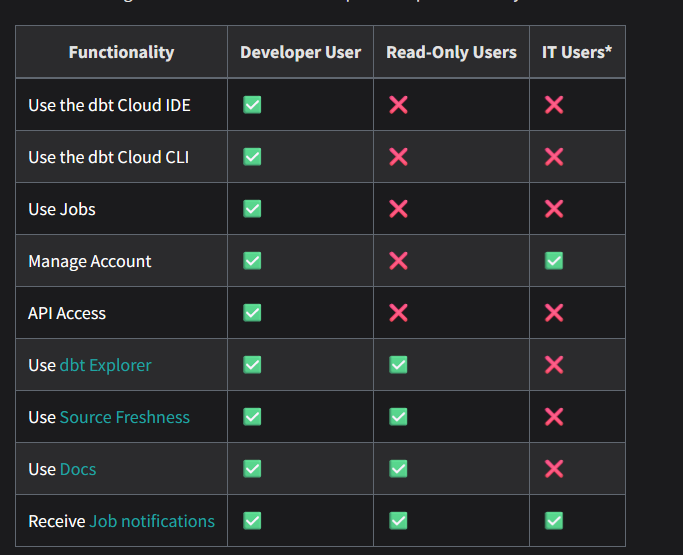Follow the Docs link
Viewport: 683px width, 555px height.
coord(78,469)
